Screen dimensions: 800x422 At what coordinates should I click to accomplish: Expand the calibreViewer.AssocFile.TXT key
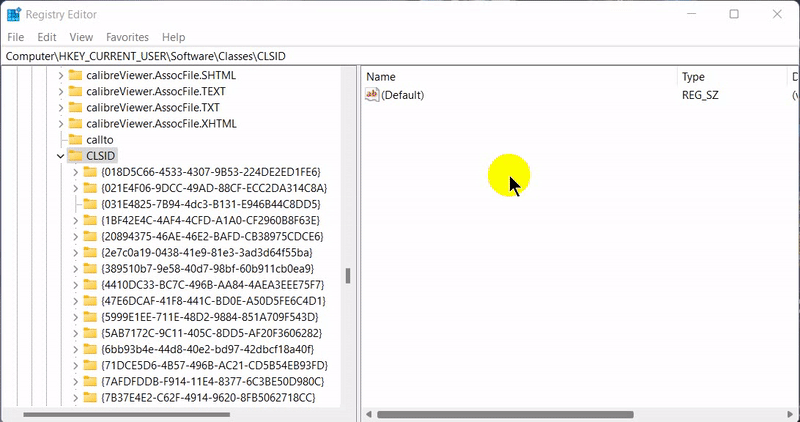tap(61, 108)
